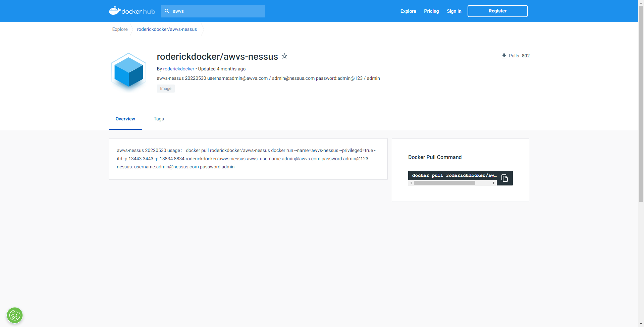The width and height of the screenshot is (644, 327).
Task: Click the Docker Hub logo
Action: pyautogui.click(x=132, y=11)
